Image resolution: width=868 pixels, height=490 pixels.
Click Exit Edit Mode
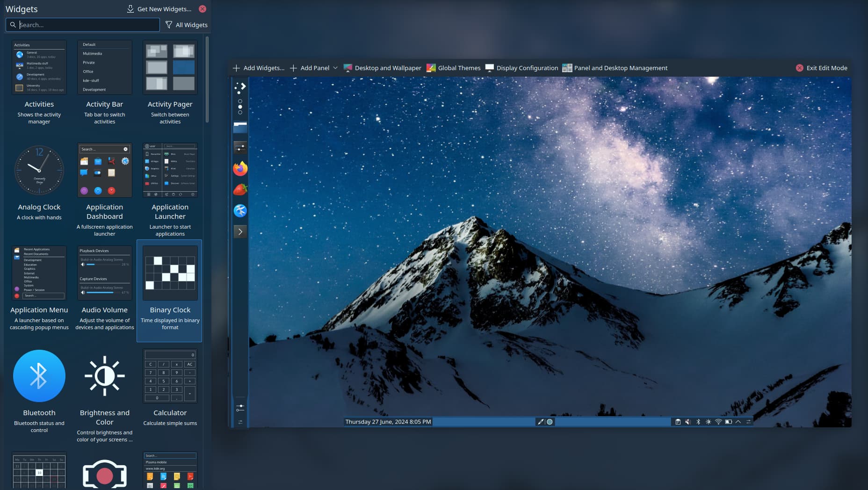click(x=822, y=68)
